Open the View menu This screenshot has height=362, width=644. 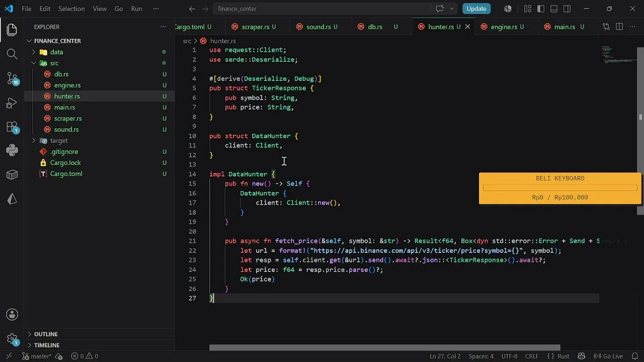tap(100, 9)
